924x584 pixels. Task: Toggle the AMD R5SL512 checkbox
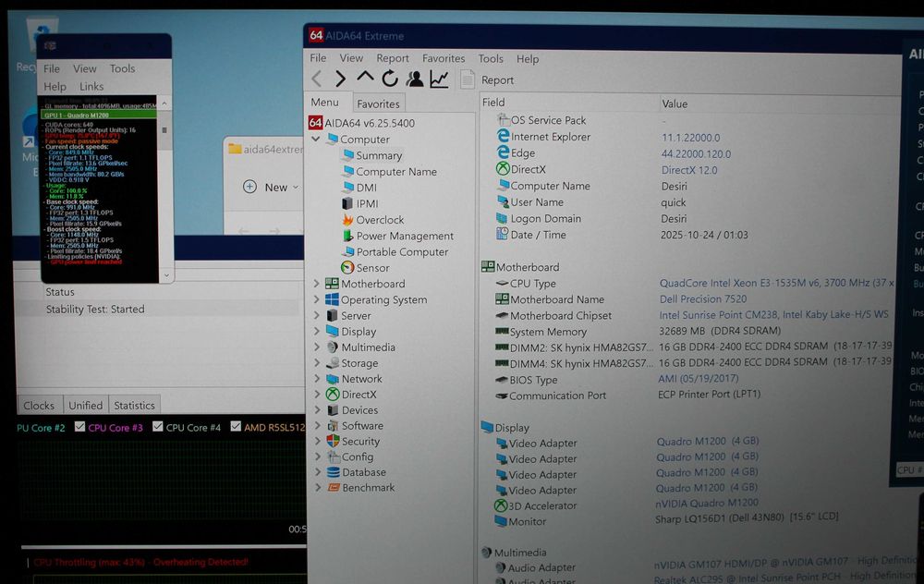point(236,426)
